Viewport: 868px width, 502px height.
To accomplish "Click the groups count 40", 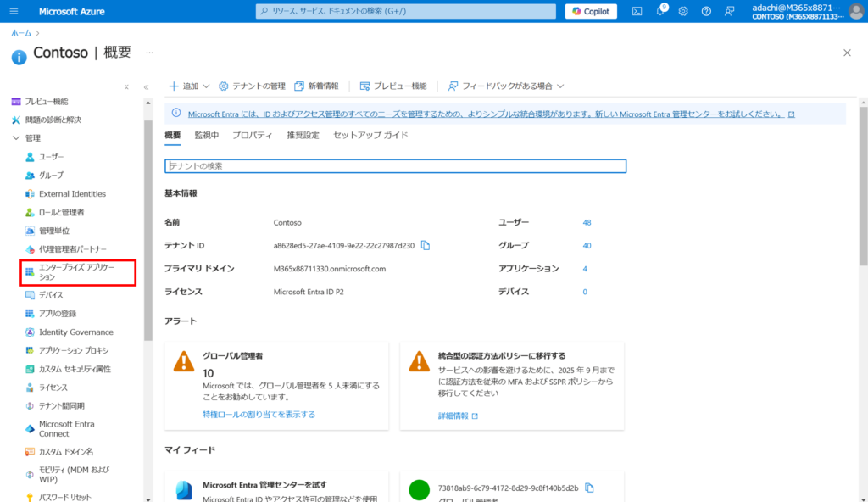I will coord(587,245).
